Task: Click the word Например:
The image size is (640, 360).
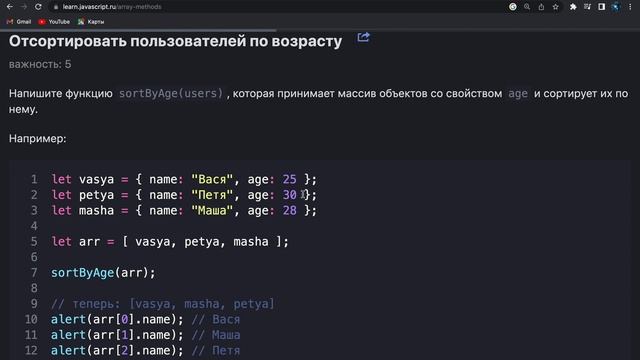Action: point(38,139)
